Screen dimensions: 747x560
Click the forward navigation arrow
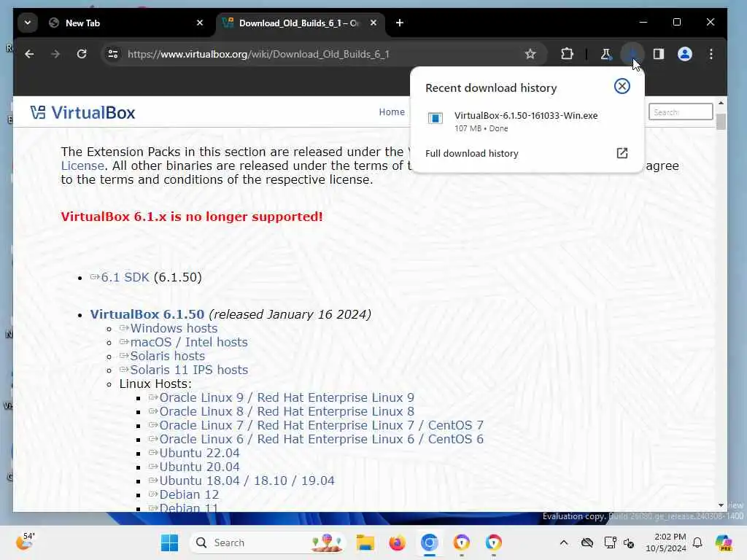[55, 54]
